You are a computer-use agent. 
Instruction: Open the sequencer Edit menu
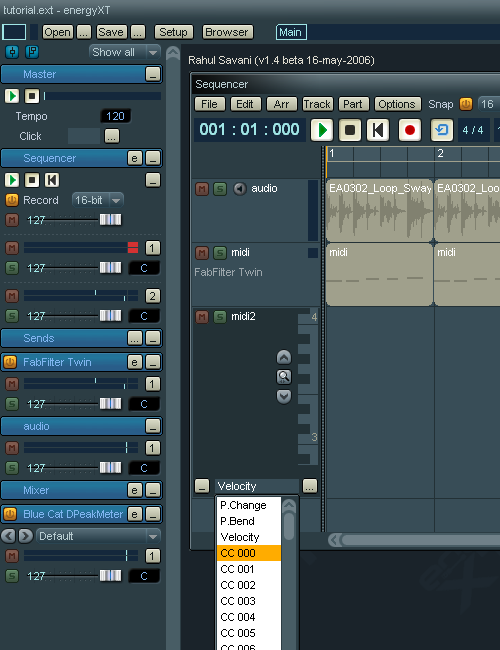click(x=245, y=104)
